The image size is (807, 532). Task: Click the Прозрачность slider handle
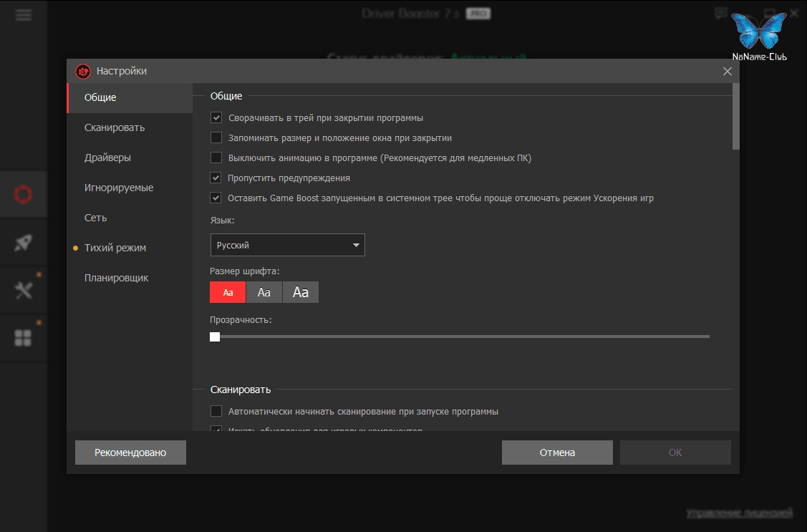point(215,337)
